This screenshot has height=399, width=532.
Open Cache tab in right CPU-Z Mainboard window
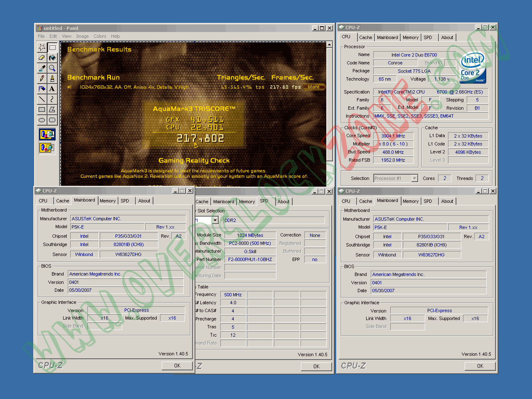point(365,201)
